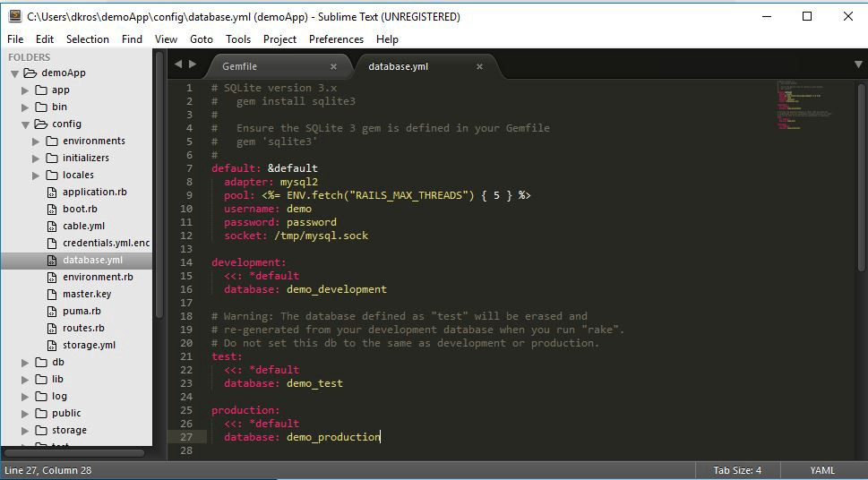Screen dimensions: 868x480
Task: Place cursor on 'adapter: mysql2' line
Action: coord(271,182)
